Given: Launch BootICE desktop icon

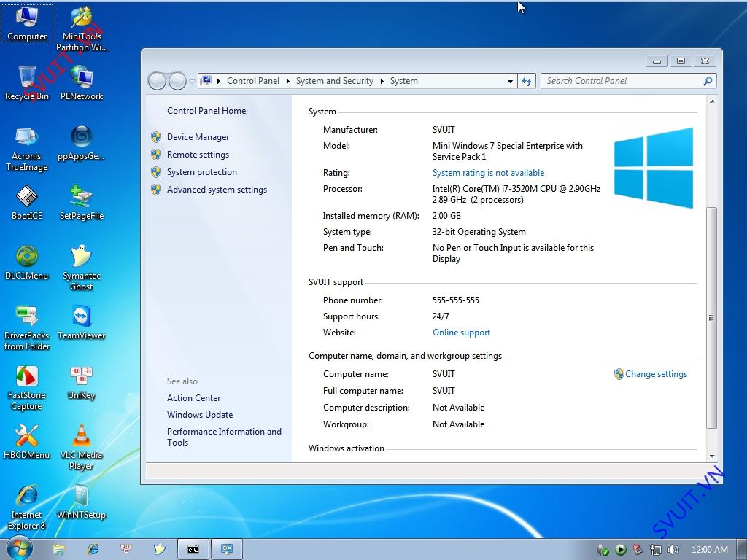Looking at the screenshot, I should pyautogui.click(x=27, y=203).
